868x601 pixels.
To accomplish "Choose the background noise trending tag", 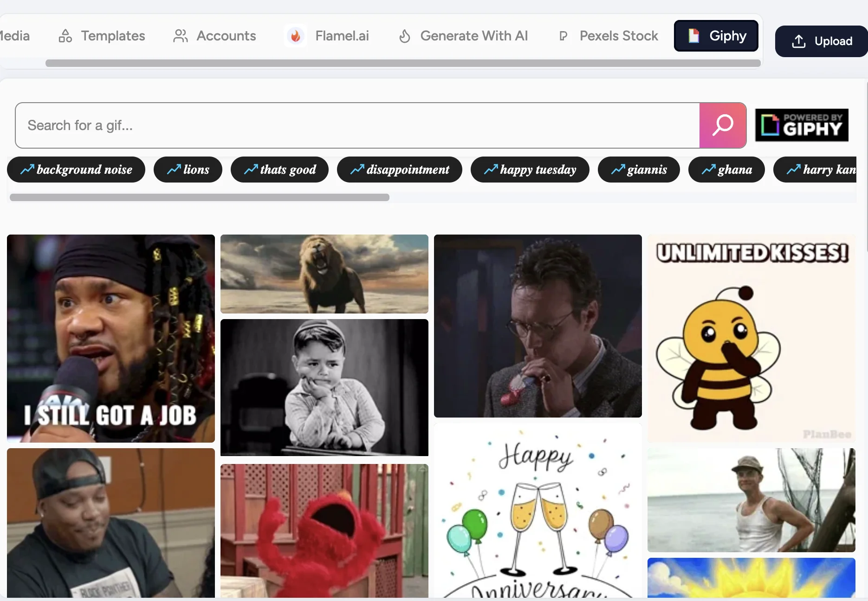I will [76, 170].
